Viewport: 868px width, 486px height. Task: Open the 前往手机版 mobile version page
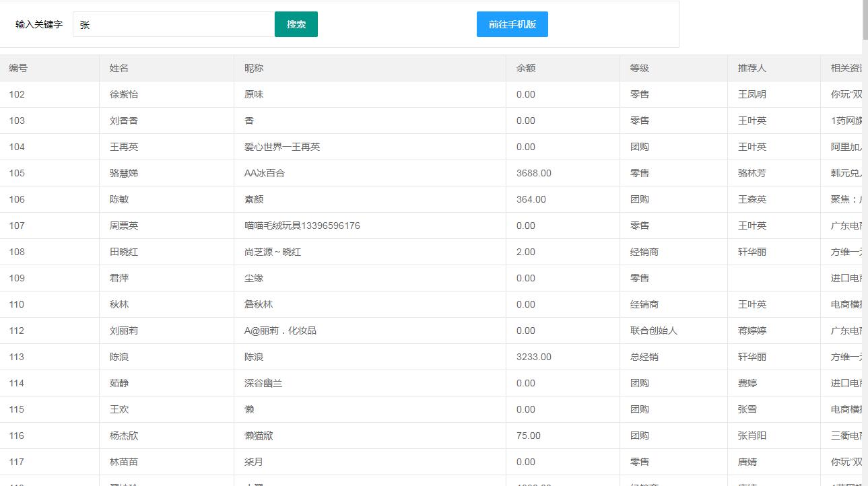[x=512, y=24]
